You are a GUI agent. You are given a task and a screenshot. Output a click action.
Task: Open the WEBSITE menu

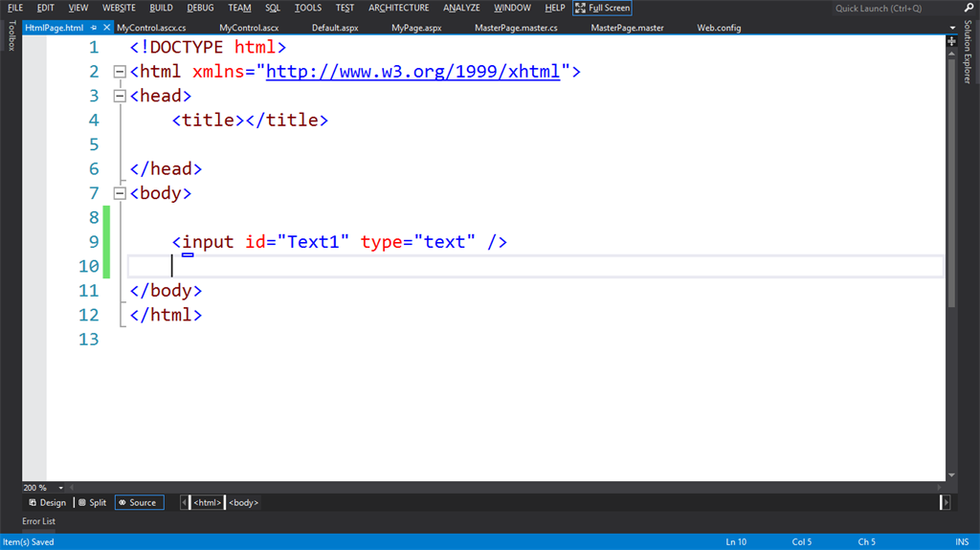point(119,8)
